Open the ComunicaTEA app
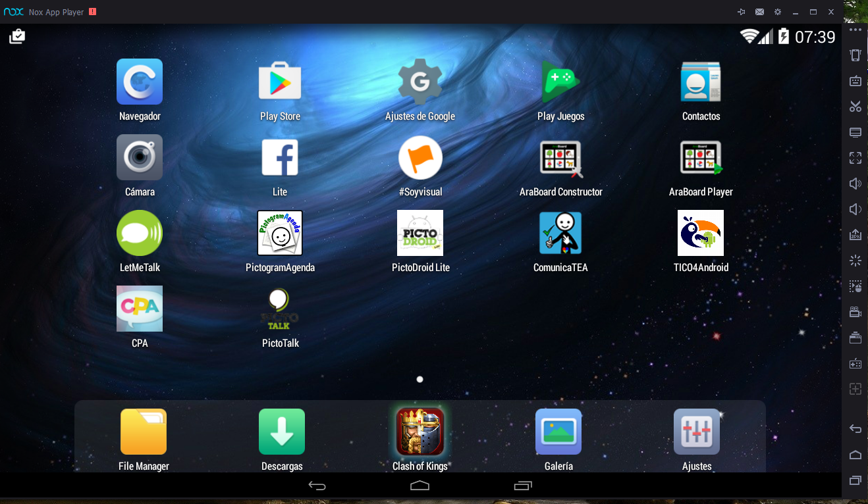 [x=560, y=233]
